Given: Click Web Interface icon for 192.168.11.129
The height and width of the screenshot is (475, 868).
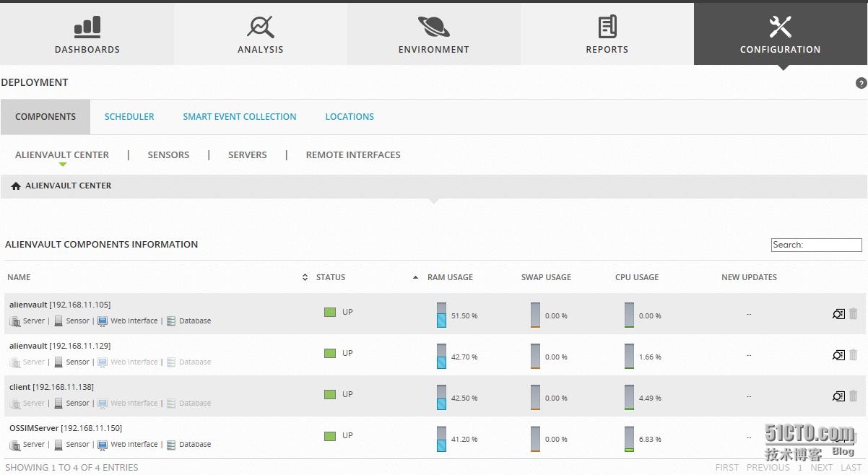Looking at the screenshot, I should pyautogui.click(x=103, y=362).
